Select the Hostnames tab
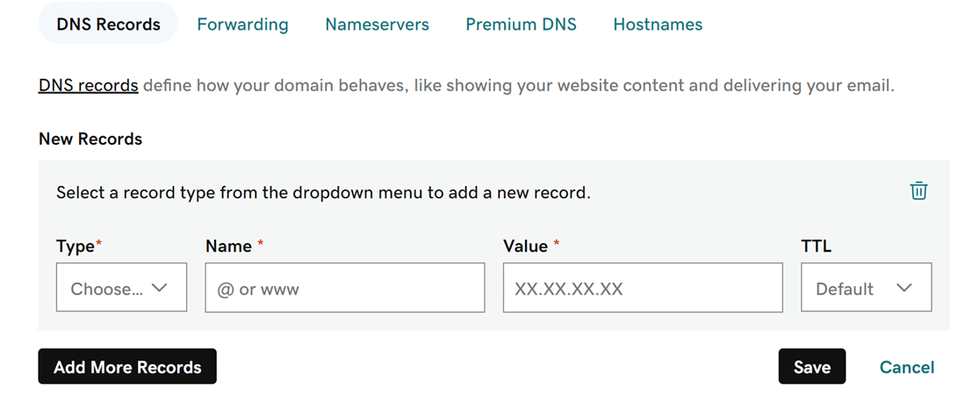 coord(658,25)
